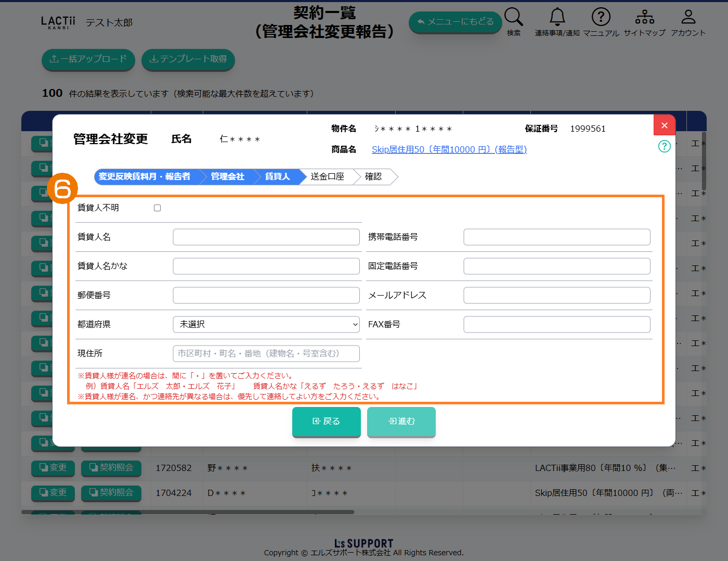Focus the メールアドレス input field
The height and width of the screenshot is (561, 728).
point(556,296)
